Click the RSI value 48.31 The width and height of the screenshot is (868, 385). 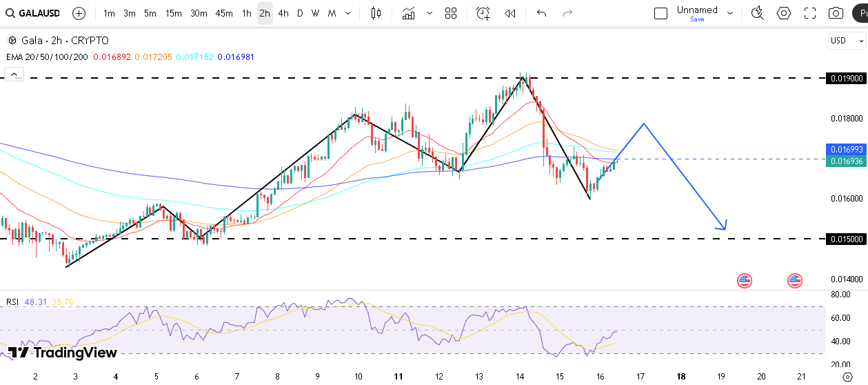click(35, 302)
